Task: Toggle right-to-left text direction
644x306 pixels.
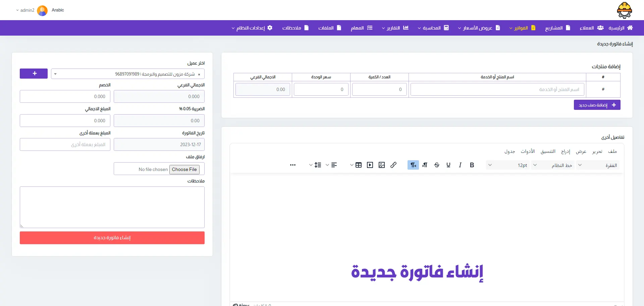Action: [413, 165]
